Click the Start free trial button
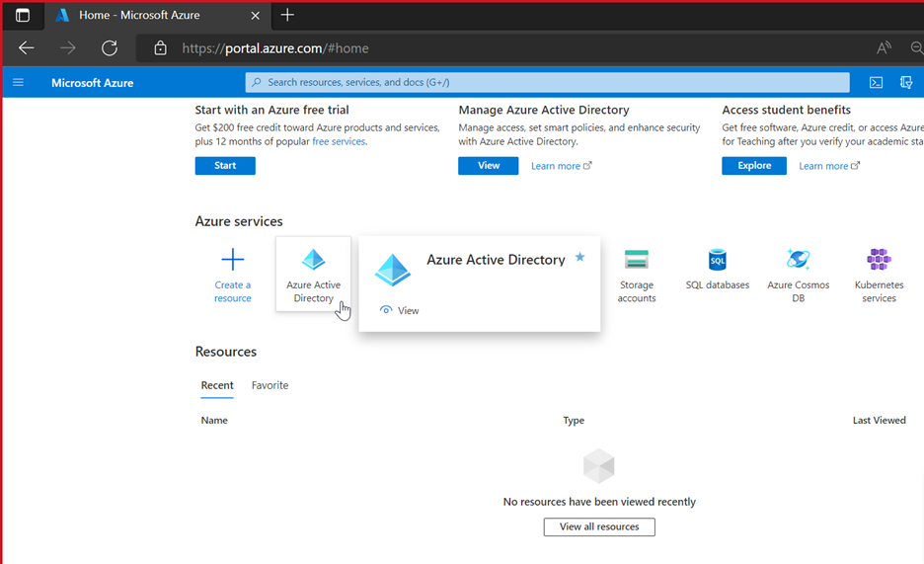 225,166
